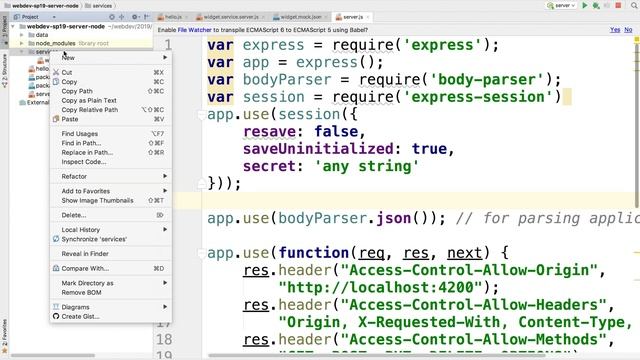The image size is (640, 360).
Task: Select Inspect Code... menu entry
Action: click(110, 162)
